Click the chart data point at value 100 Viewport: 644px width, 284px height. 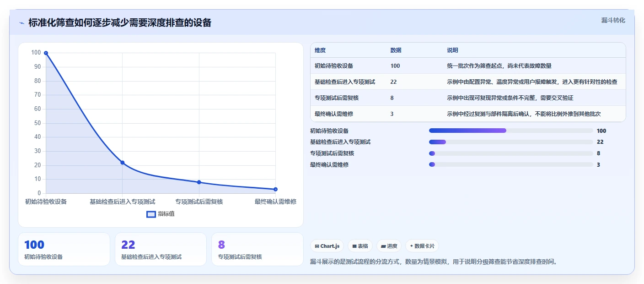pos(46,53)
